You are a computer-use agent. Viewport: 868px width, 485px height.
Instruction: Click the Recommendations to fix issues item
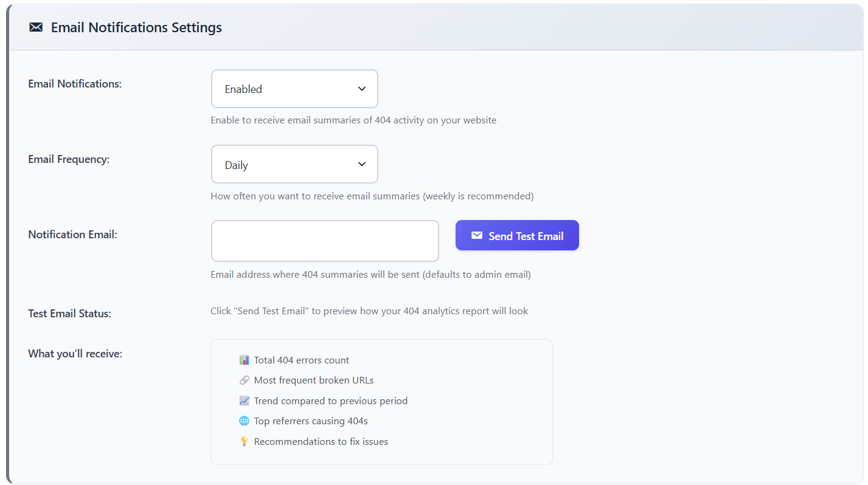(x=321, y=442)
